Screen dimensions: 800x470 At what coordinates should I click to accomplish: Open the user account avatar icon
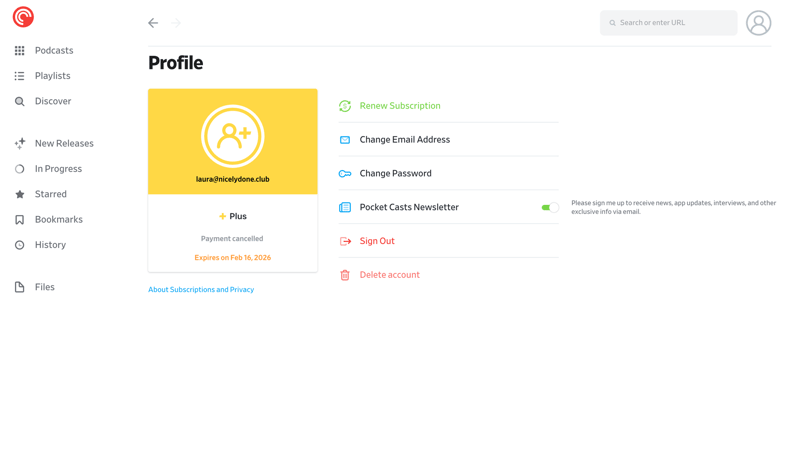point(758,23)
